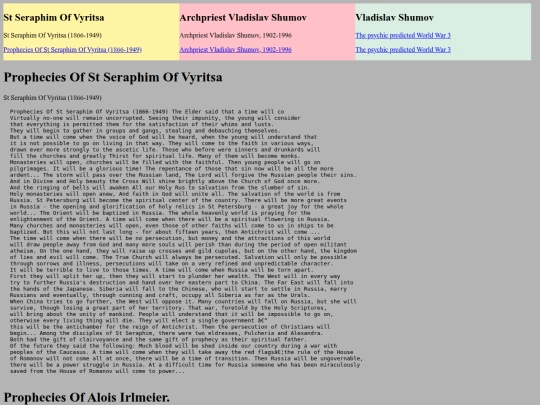Click the 'St Seraphim Of Vyritsa' heading in yellow card
Screen dimensions: 540x405
[x=54, y=18]
